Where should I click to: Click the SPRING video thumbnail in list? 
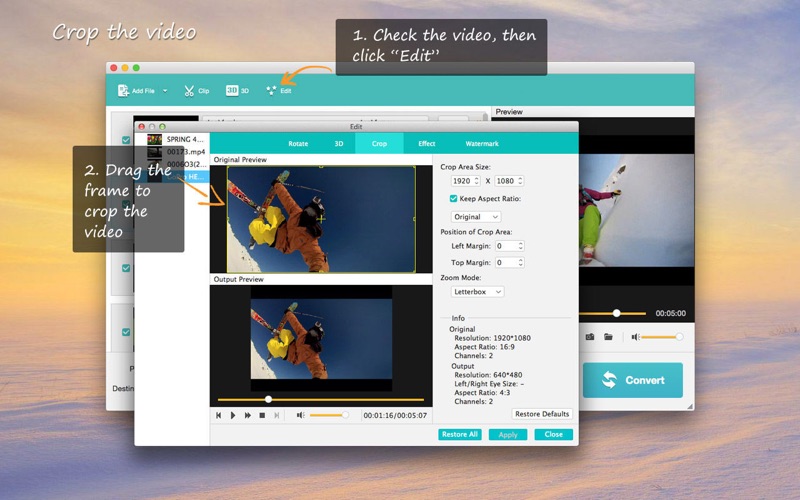[154, 139]
